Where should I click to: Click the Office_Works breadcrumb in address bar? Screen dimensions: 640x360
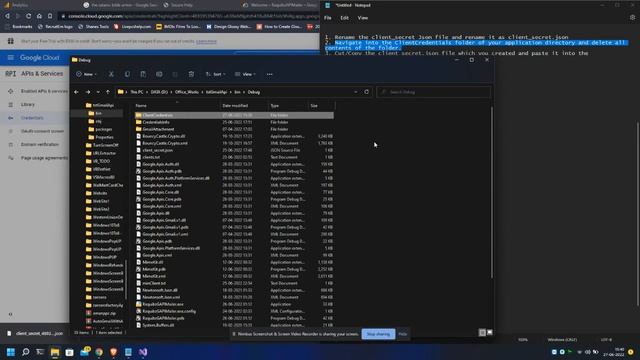pyautogui.click(x=187, y=92)
